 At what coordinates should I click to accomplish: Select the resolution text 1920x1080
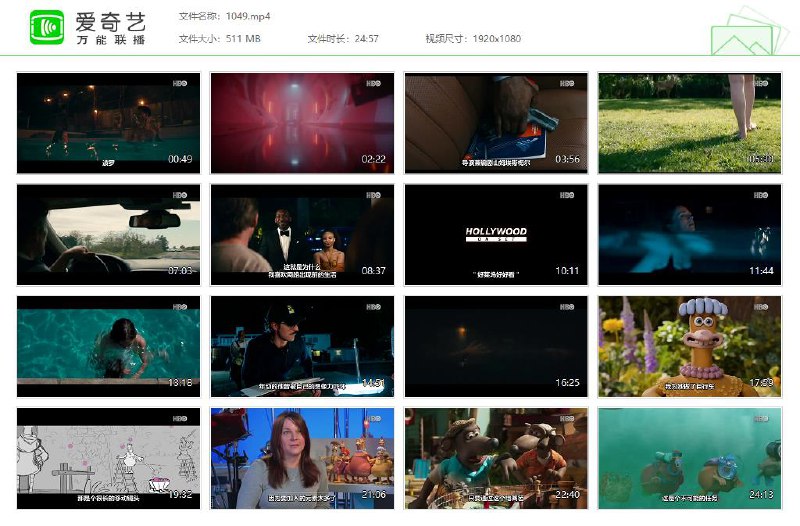pos(496,38)
